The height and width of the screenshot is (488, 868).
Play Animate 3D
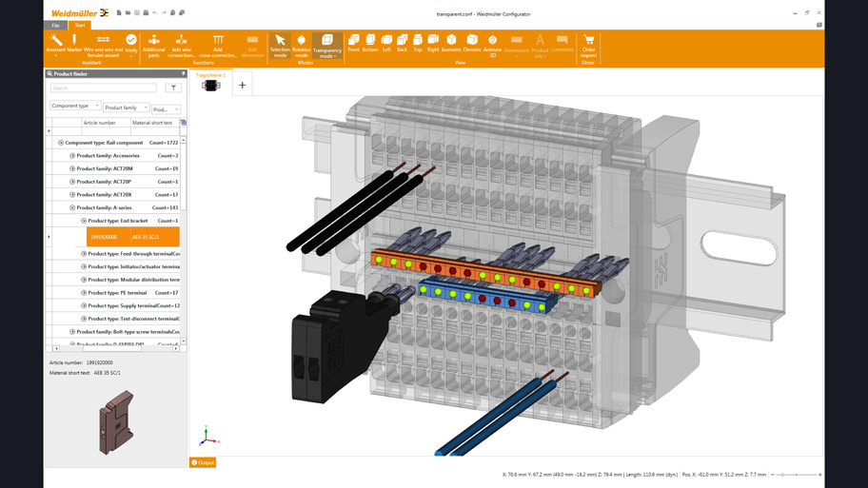pos(492,43)
